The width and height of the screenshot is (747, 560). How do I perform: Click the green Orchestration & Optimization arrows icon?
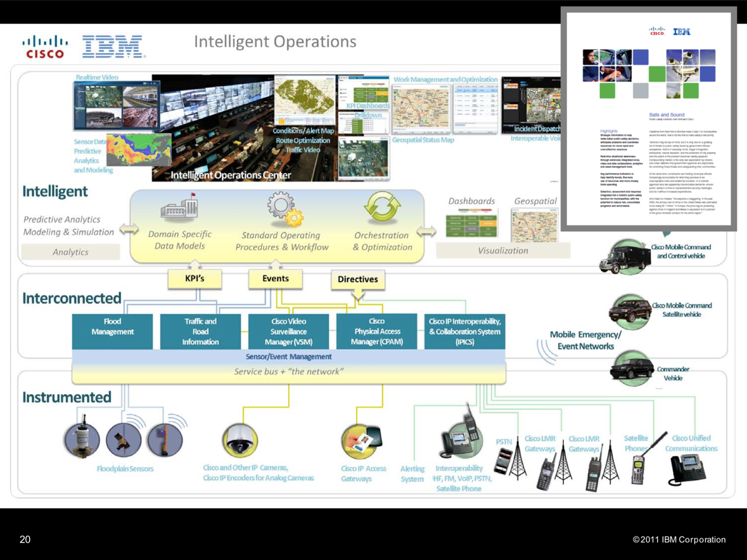tap(382, 207)
